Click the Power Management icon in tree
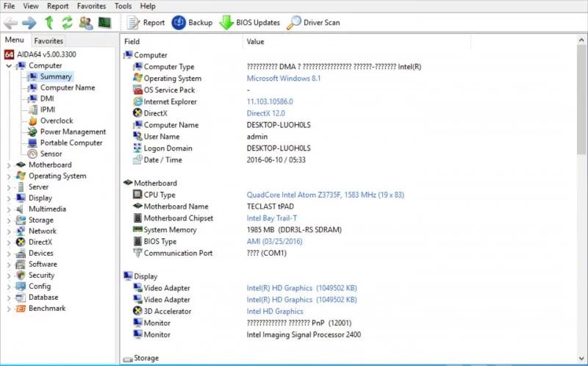 tap(33, 132)
